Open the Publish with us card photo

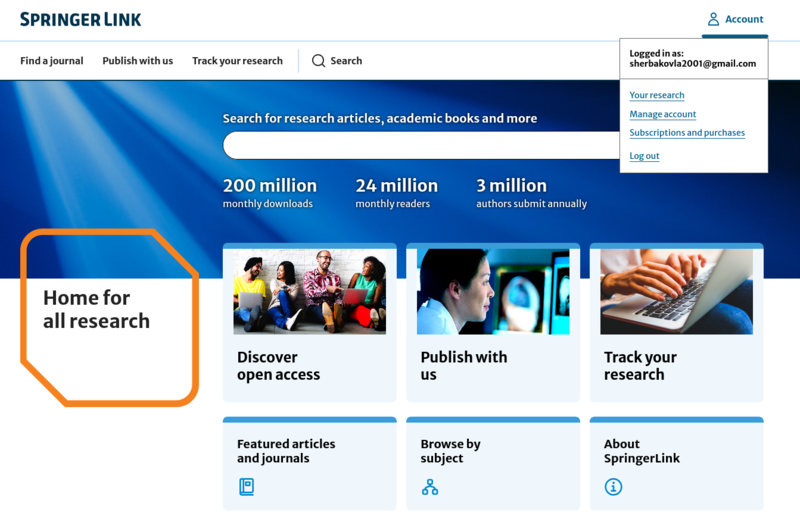[x=493, y=291]
